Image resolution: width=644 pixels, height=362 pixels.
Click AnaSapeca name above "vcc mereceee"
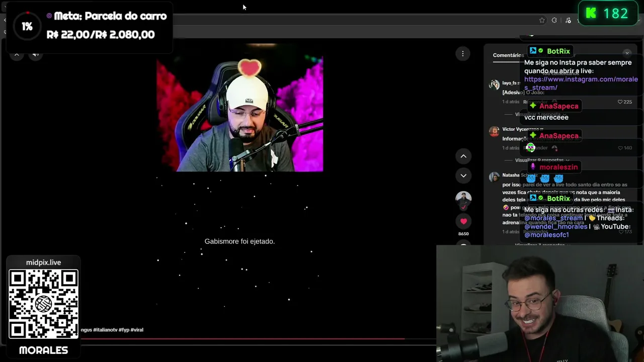click(558, 106)
